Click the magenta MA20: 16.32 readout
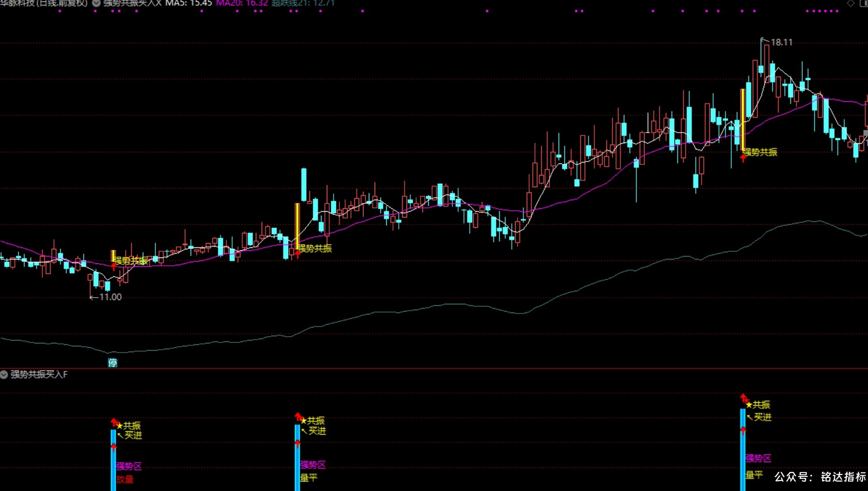The height and width of the screenshot is (491, 868). [x=242, y=3]
